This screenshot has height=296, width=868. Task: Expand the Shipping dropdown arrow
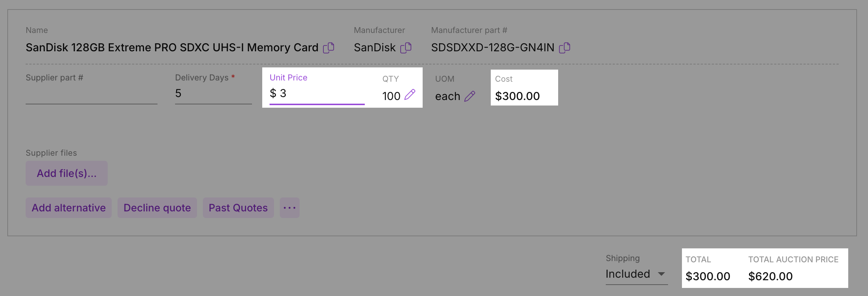(x=661, y=274)
